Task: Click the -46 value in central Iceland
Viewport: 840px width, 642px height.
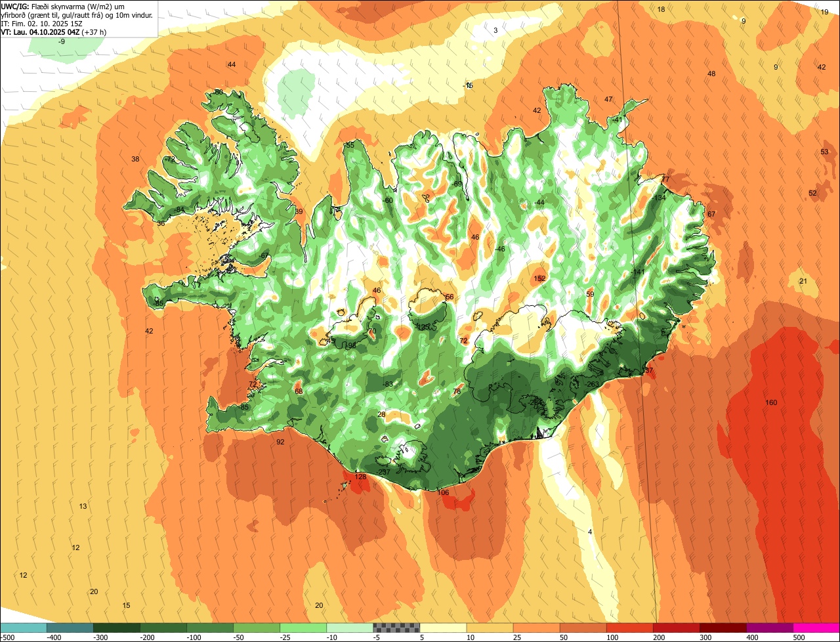Action: point(499,249)
